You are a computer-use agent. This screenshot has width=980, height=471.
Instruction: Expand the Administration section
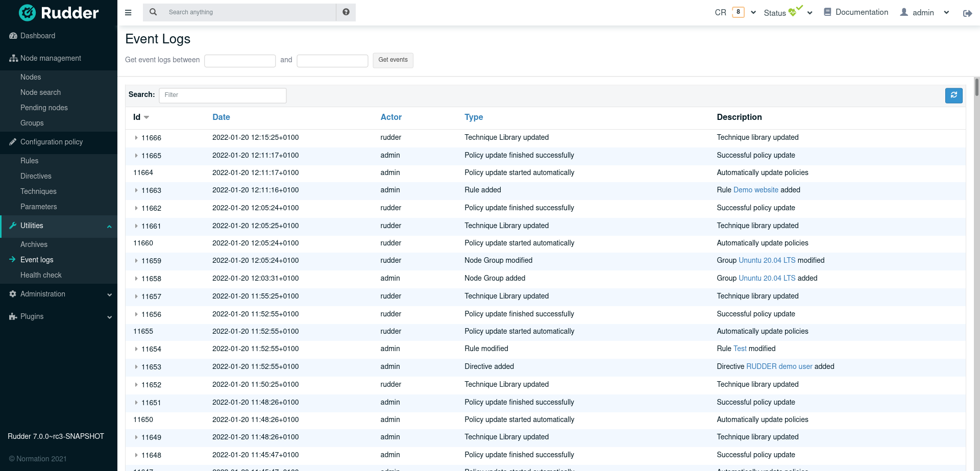[x=42, y=294]
